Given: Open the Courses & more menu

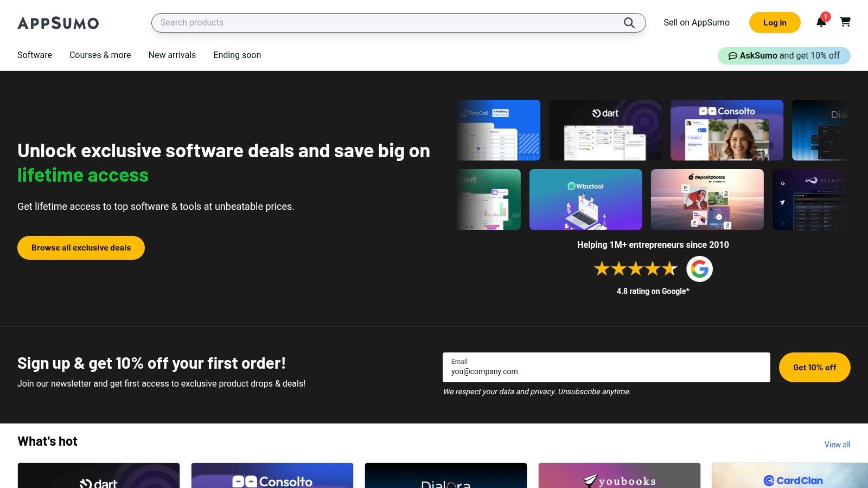Looking at the screenshot, I should pyautogui.click(x=100, y=55).
